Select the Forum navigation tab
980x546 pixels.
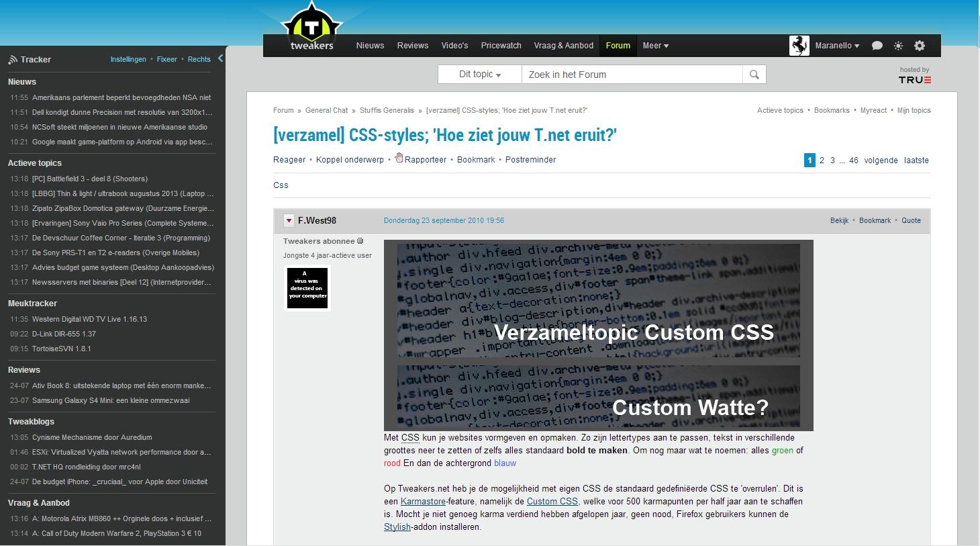[618, 46]
